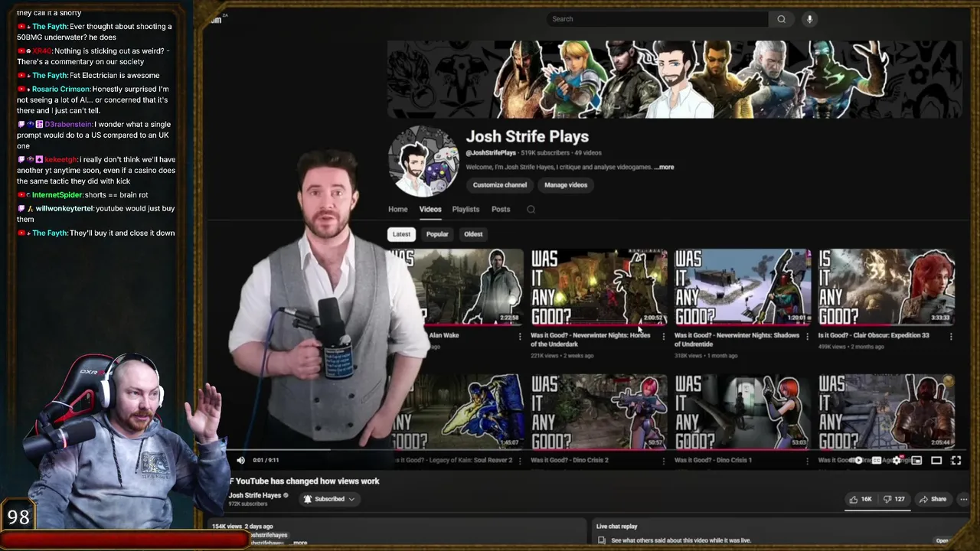Click the Josh Strife Plays channel avatar

click(x=423, y=161)
